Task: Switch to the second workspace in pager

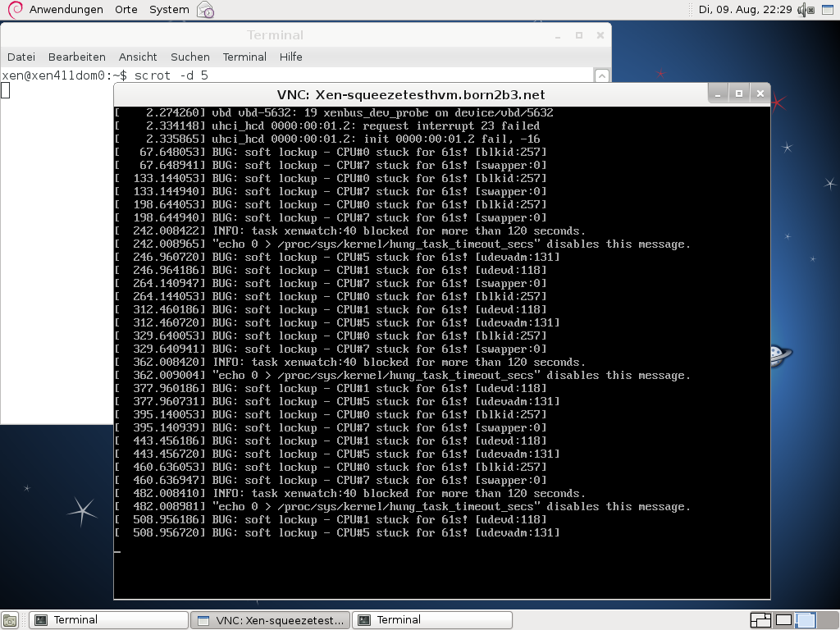Action: point(784,620)
